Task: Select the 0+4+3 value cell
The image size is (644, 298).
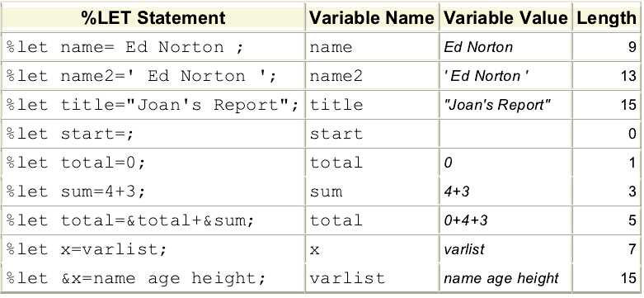Action: coord(505,220)
